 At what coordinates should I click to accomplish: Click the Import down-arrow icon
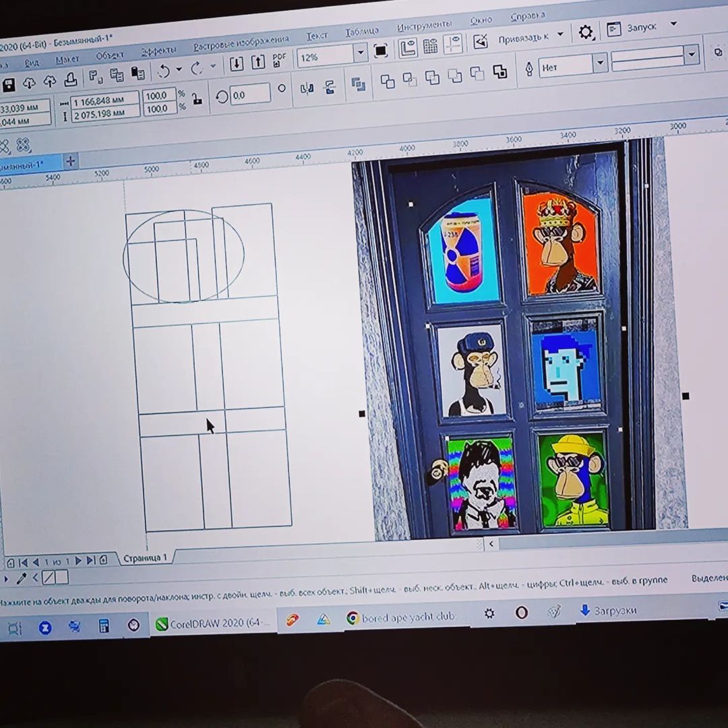tap(237, 64)
